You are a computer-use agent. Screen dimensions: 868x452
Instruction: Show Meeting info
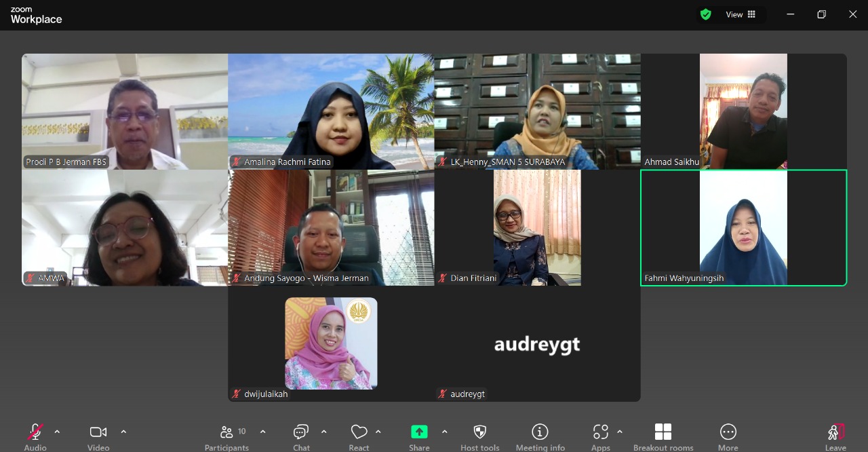pyautogui.click(x=540, y=432)
